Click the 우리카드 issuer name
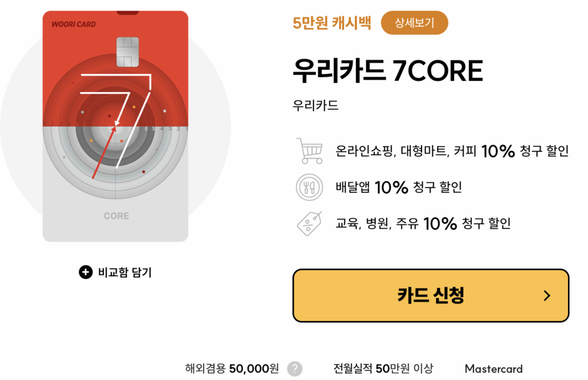 [x=315, y=106]
